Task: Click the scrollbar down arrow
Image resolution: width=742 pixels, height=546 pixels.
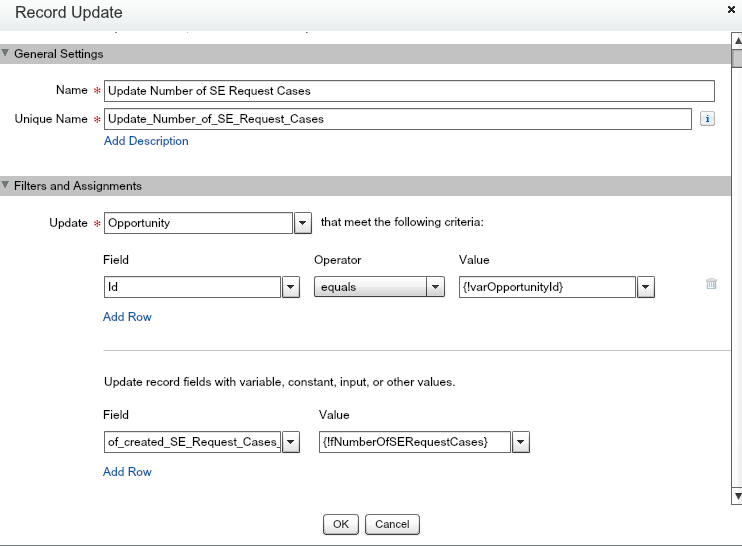Action: [737, 496]
